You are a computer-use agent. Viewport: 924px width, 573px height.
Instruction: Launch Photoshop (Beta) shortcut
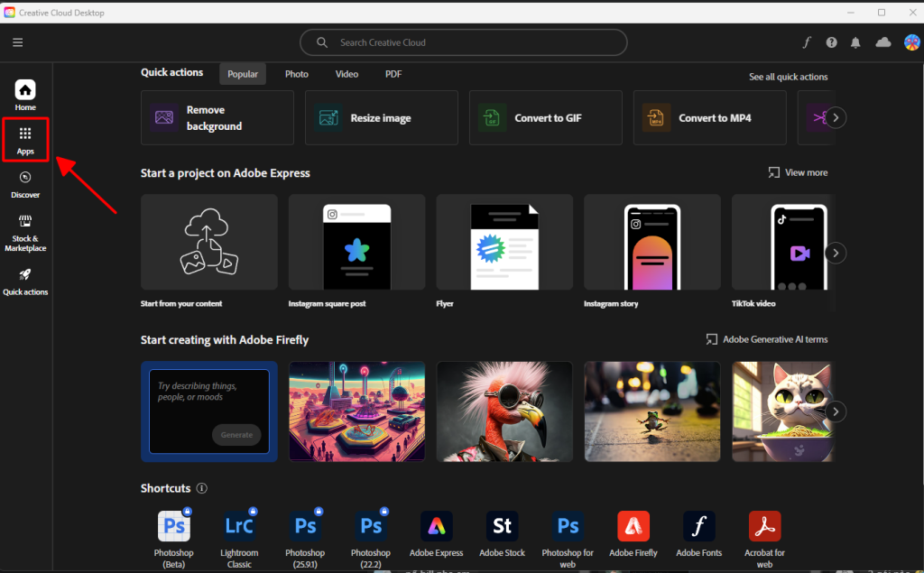click(x=174, y=539)
